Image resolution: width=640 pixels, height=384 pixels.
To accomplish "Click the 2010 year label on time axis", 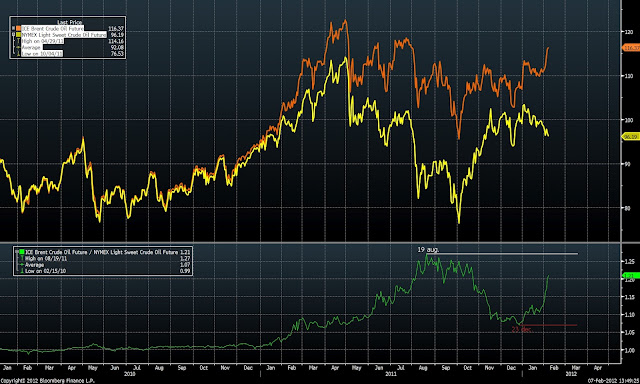I will tap(129, 374).
